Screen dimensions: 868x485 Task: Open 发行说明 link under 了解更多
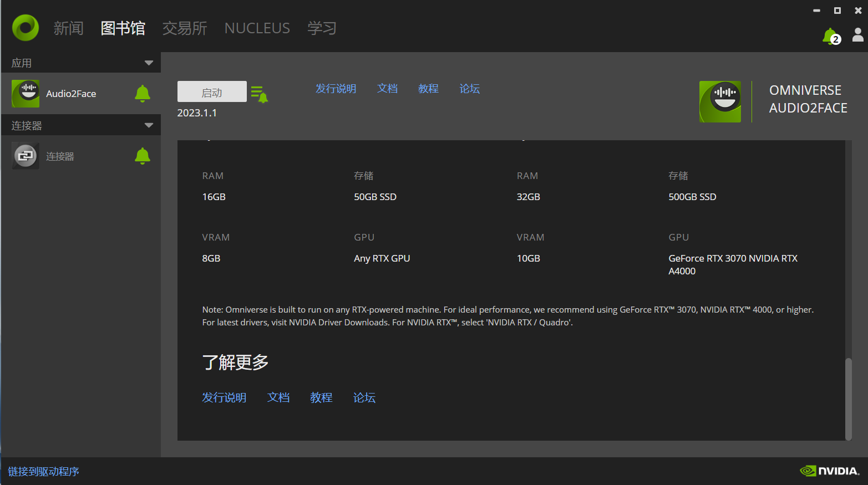(x=224, y=397)
